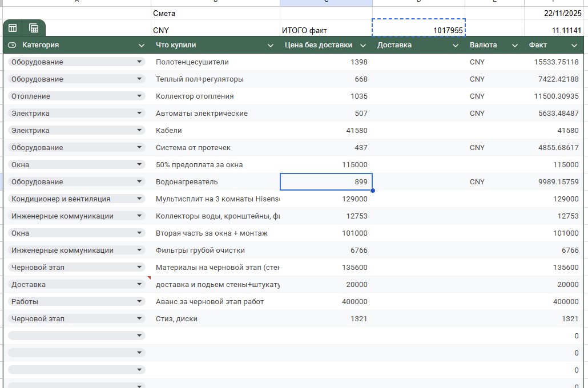Image resolution: width=588 pixels, height=388 pixels.
Task: Open the Факт column header chevron
Action: 574,45
